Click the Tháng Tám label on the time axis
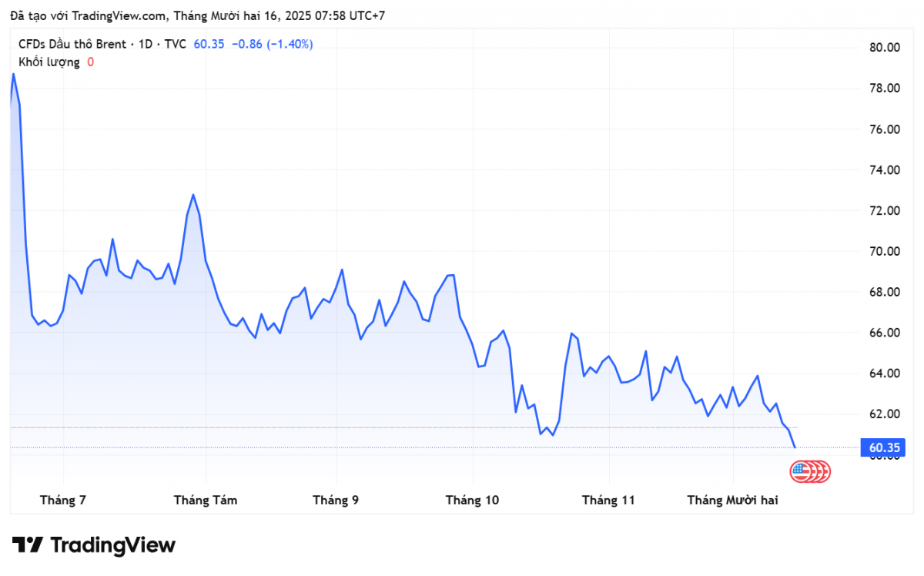 coord(206,501)
